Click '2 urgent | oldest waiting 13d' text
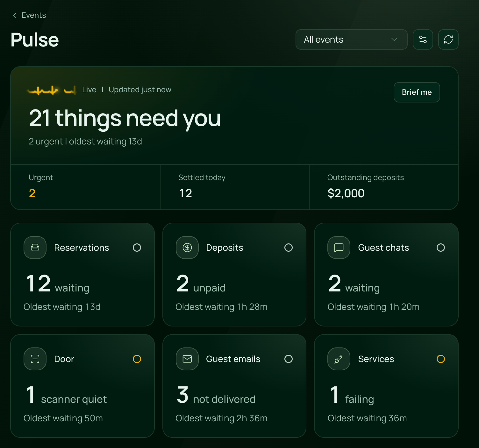Viewport: 479px width, 448px height. coord(85,141)
